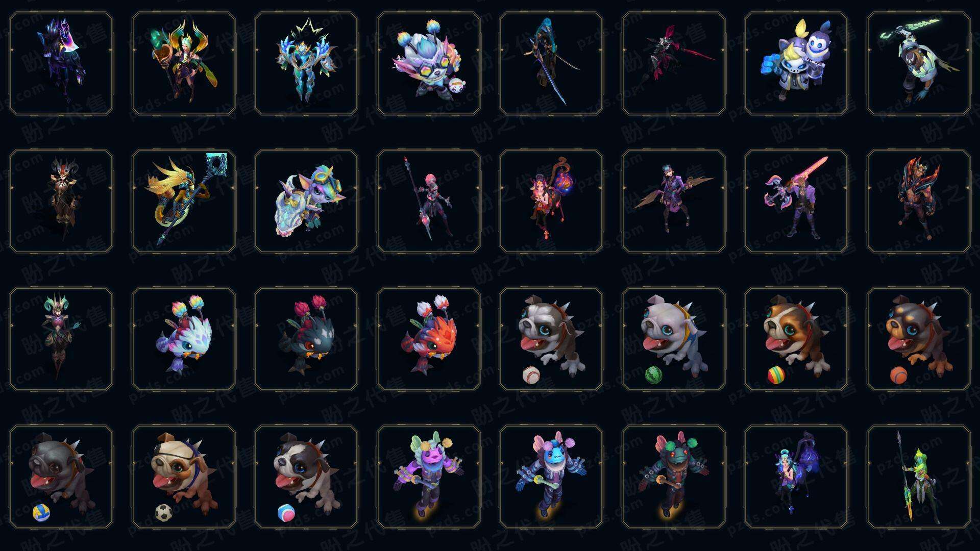Select the blue-headed dancing figure
This screenshot has width=980, height=551.
click(551, 477)
